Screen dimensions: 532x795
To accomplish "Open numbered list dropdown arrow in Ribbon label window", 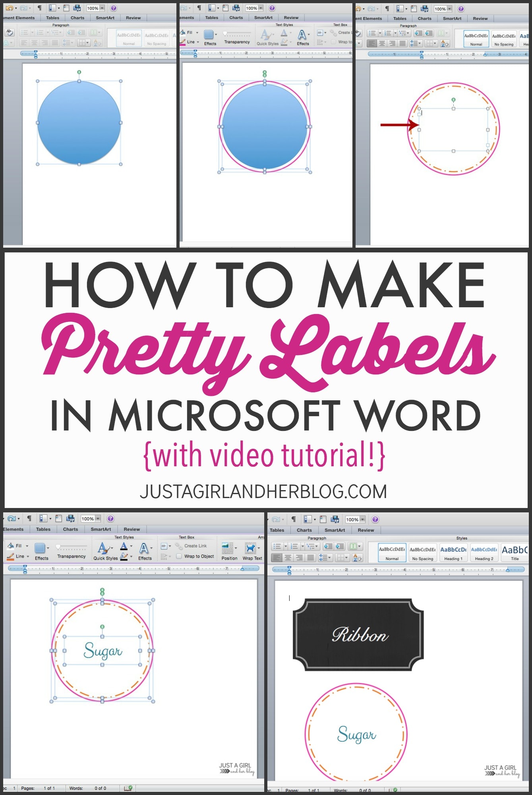I will click(302, 547).
